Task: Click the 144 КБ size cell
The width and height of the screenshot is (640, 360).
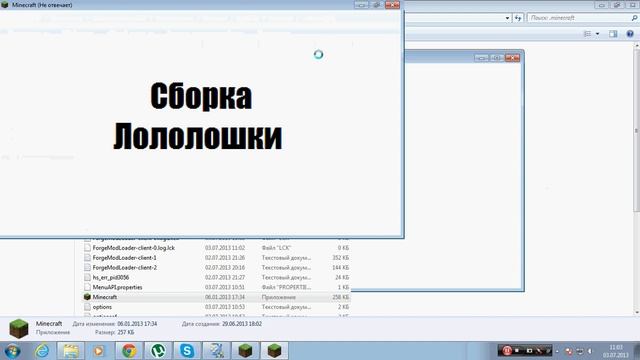Action: 340,267
